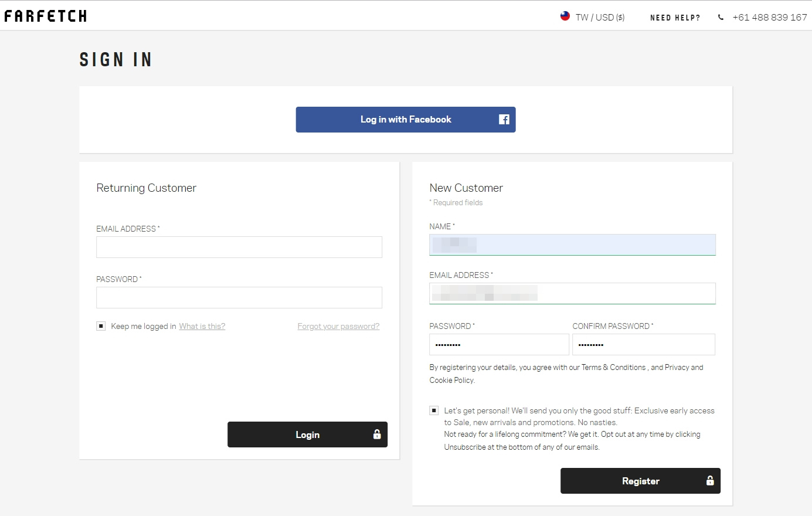The width and height of the screenshot is (812, 516).
Task: Click the lock icon on the Register button
Action: pyautogui.click(x=710, y=481)
